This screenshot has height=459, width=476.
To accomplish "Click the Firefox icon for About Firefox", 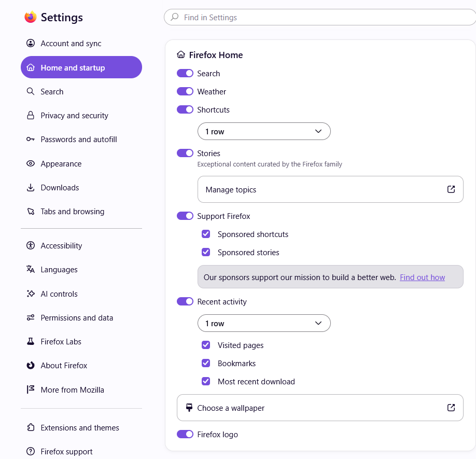I will click(31, 366).
